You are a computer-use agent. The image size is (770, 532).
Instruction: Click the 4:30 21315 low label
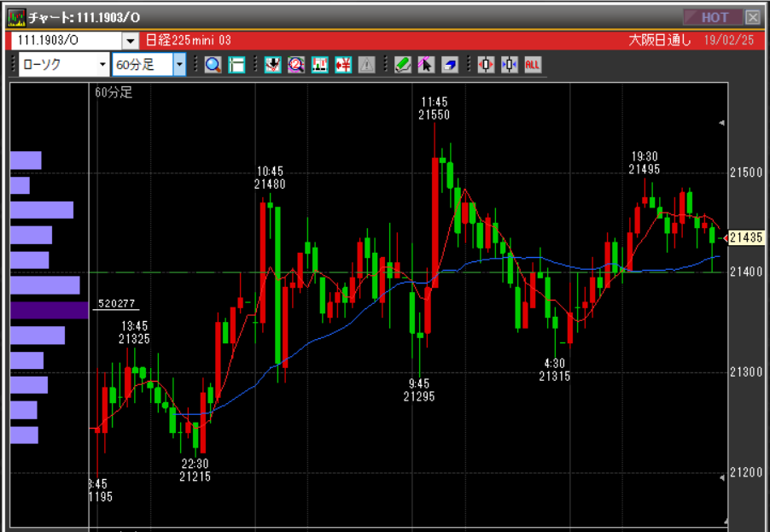tap(554, 370)
